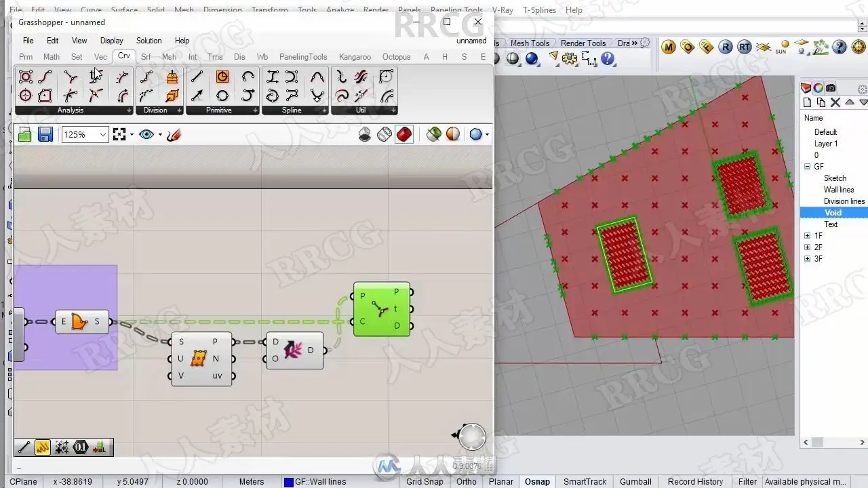
Task: Expand the Primitive panel dropdown
Action: pos(255,110)
